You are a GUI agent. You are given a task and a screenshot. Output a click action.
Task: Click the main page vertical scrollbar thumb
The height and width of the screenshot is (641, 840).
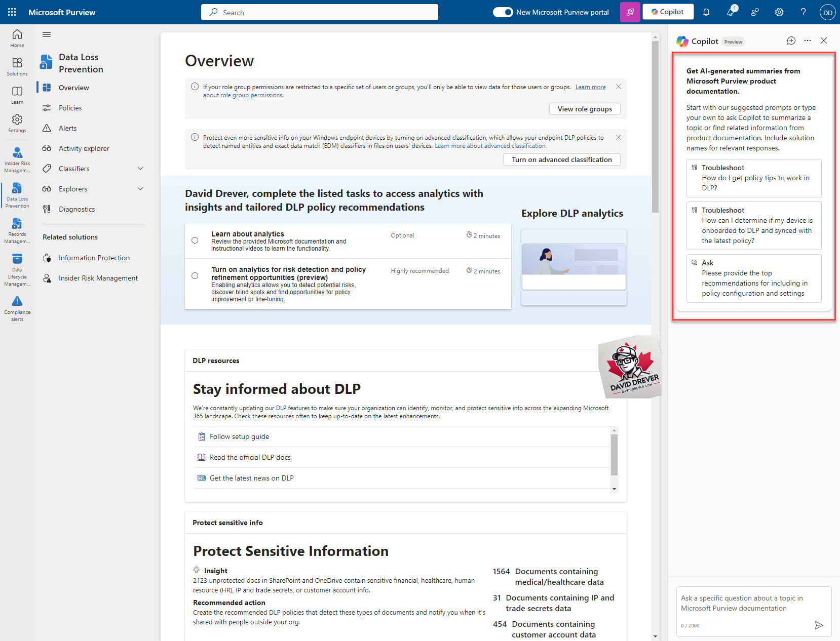(655, 127)
